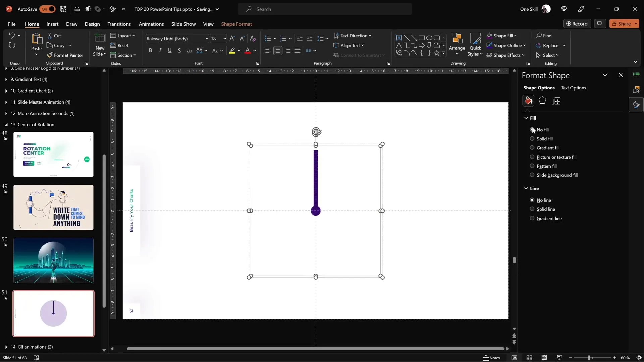Click the Undo arrow icon
This screenshot has width=644, height=362.
pos(12,35)
